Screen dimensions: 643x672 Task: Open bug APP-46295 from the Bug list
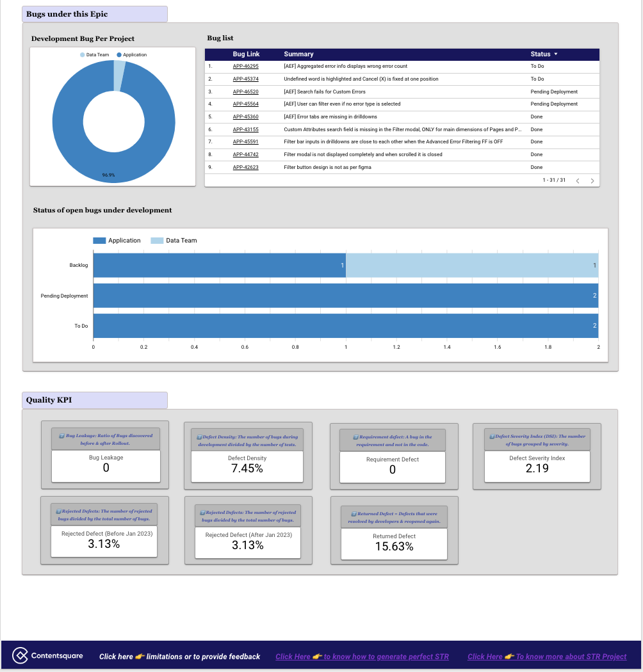tap(246, 66)
